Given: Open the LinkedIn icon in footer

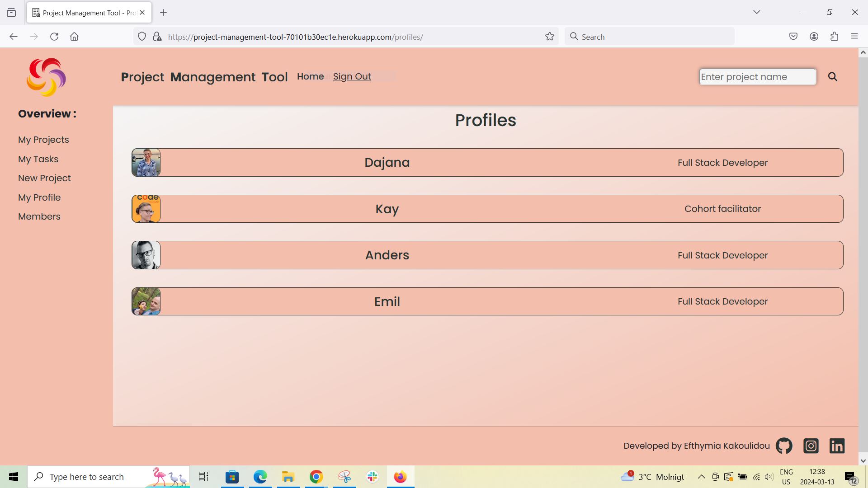Looking at the screenshot, I should (837, 446).
